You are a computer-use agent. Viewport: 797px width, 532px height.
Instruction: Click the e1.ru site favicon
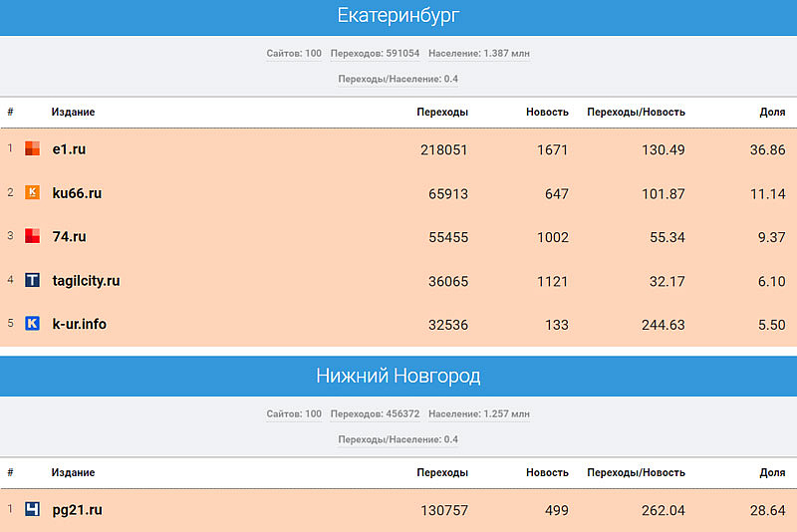point(32,149)
